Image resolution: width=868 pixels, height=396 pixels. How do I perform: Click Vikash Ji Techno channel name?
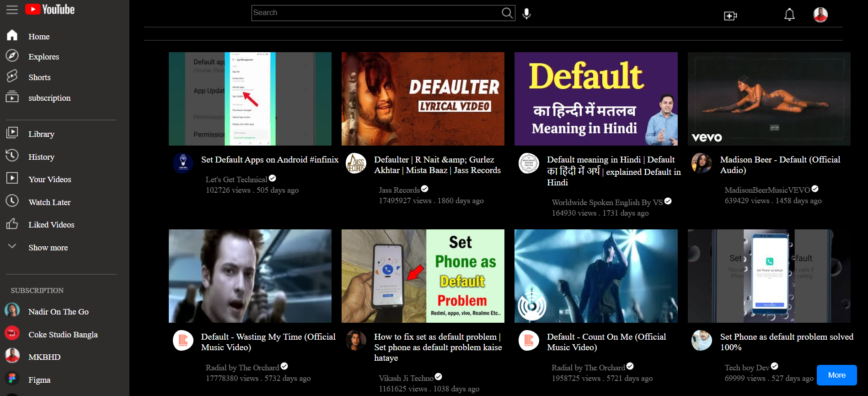[406, 378]
